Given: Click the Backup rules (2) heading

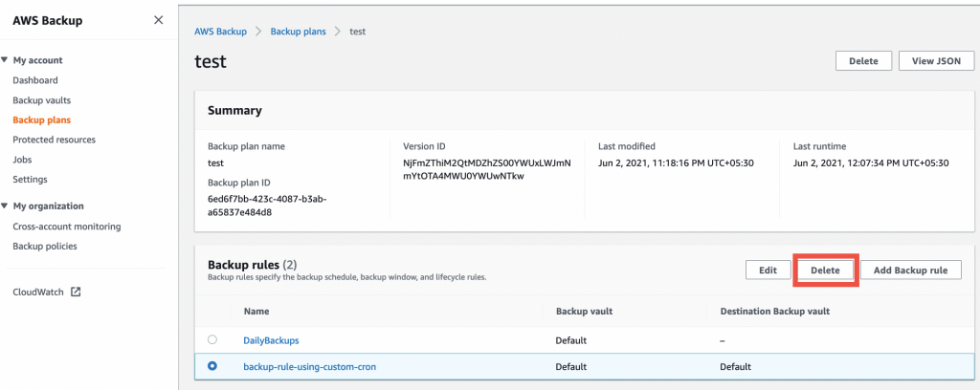Looking at the screenshot, I should 252,265.
